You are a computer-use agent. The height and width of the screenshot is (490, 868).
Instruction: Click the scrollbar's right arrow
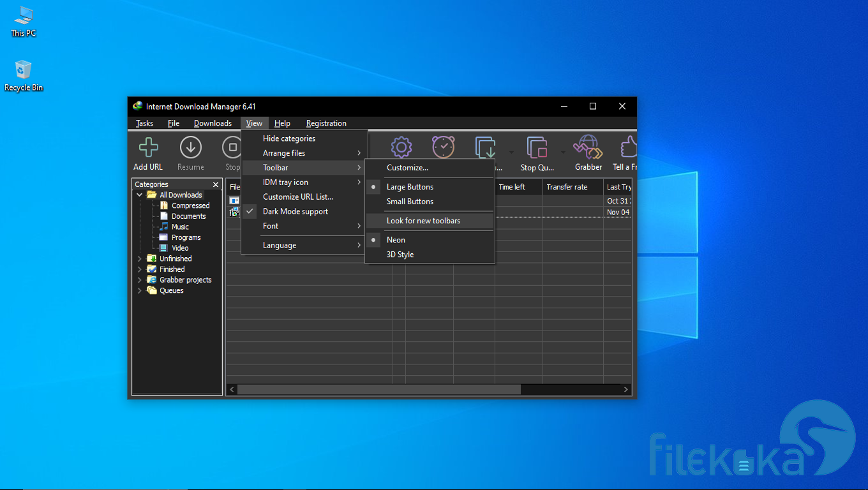(x=626, y=389)
